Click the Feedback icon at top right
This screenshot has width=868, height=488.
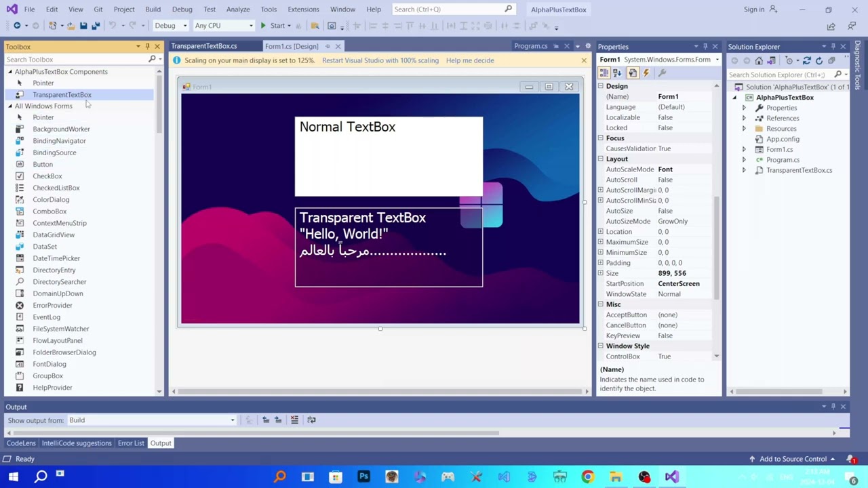tap(852, 26)
